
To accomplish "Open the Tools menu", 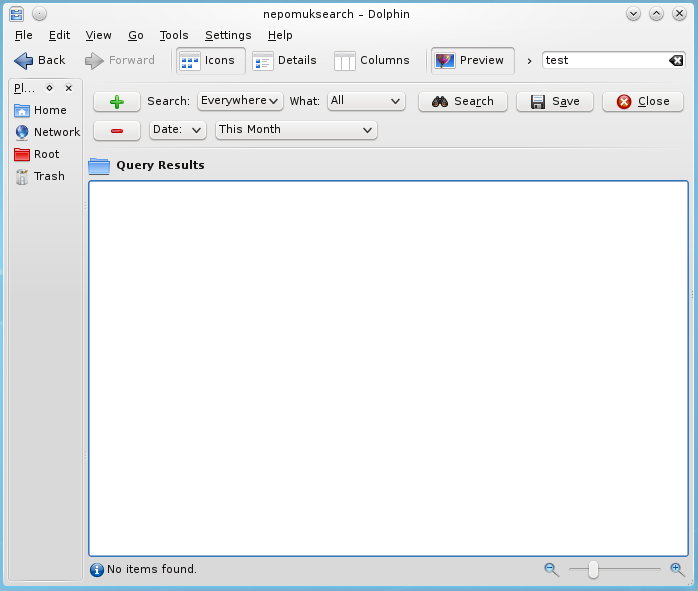I will 174,35.
